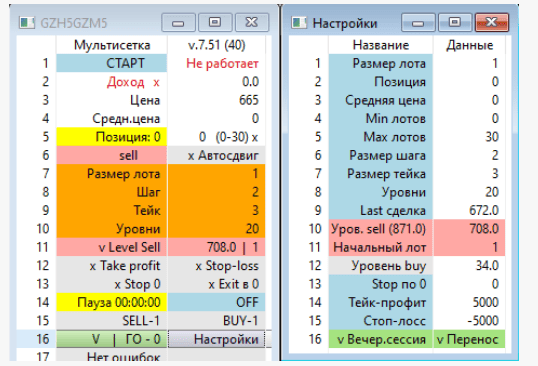
Task: Select row number 16 in GZH5GZM5 window
Action: [x=36, y=339]
